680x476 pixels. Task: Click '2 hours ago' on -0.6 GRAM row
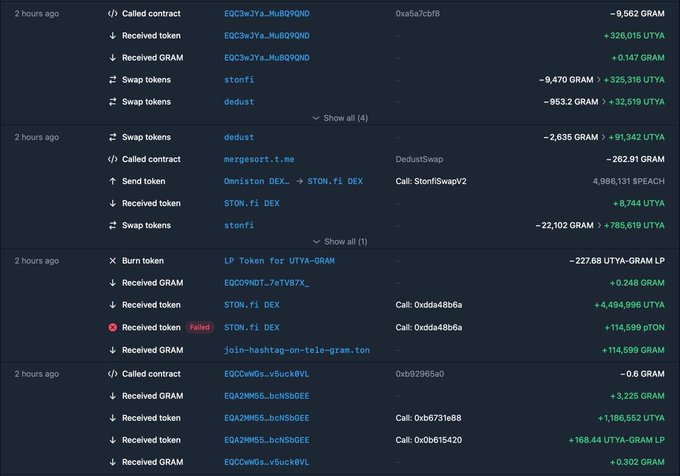(37, 374)
